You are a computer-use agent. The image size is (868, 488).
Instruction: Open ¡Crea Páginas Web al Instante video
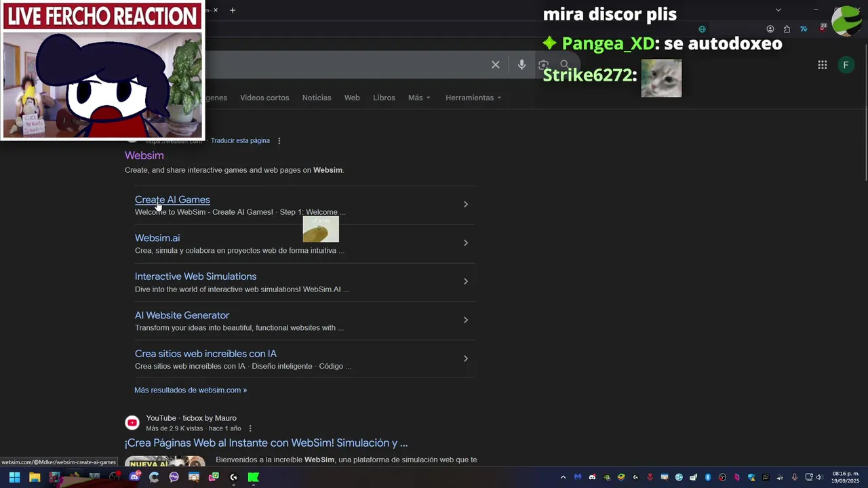point(266,443)
